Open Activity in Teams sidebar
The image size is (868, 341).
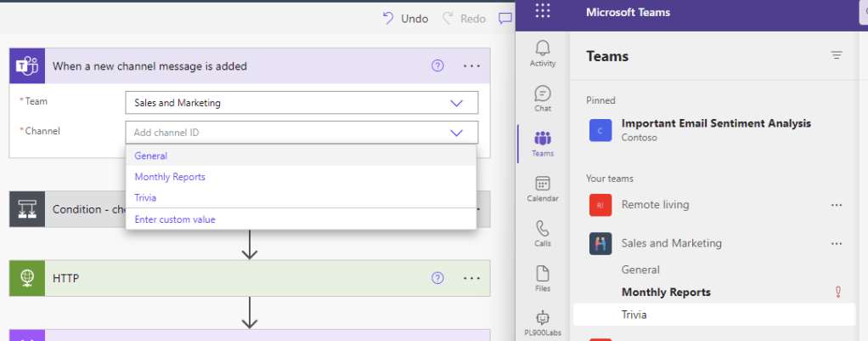(543, 54)
